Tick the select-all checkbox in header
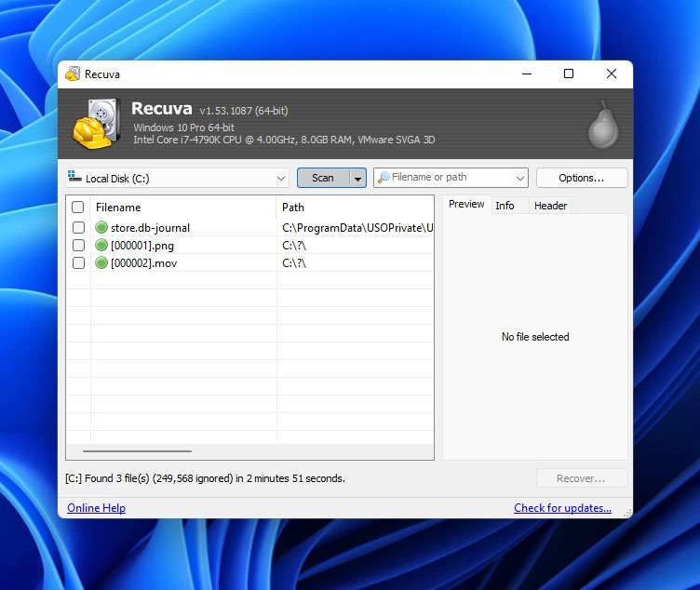700x590 pixels. coord(77,208)
